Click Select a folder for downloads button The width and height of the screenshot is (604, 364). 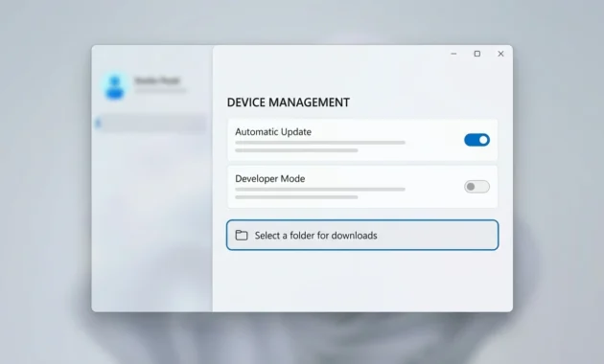pos(362,235)
